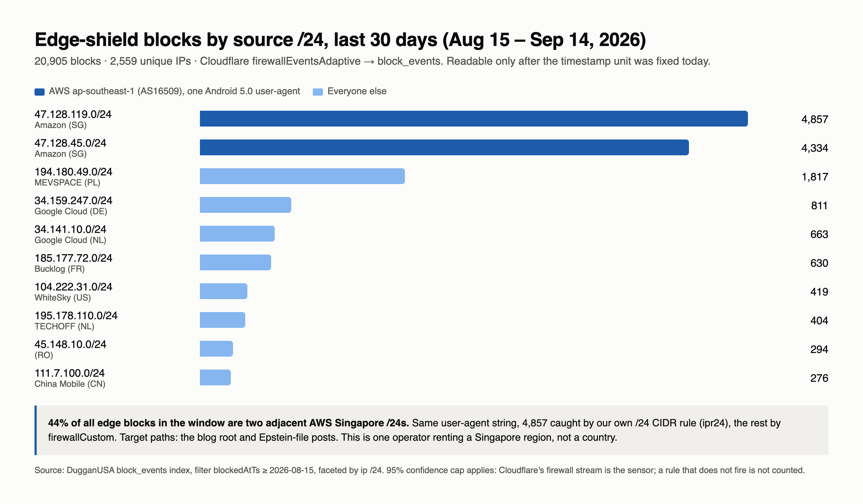The width and height of the screenshot is (863, 504).
Task: Click the China Mobile (CN) bar
Action: pyautogui.click(x=215, y=377)
